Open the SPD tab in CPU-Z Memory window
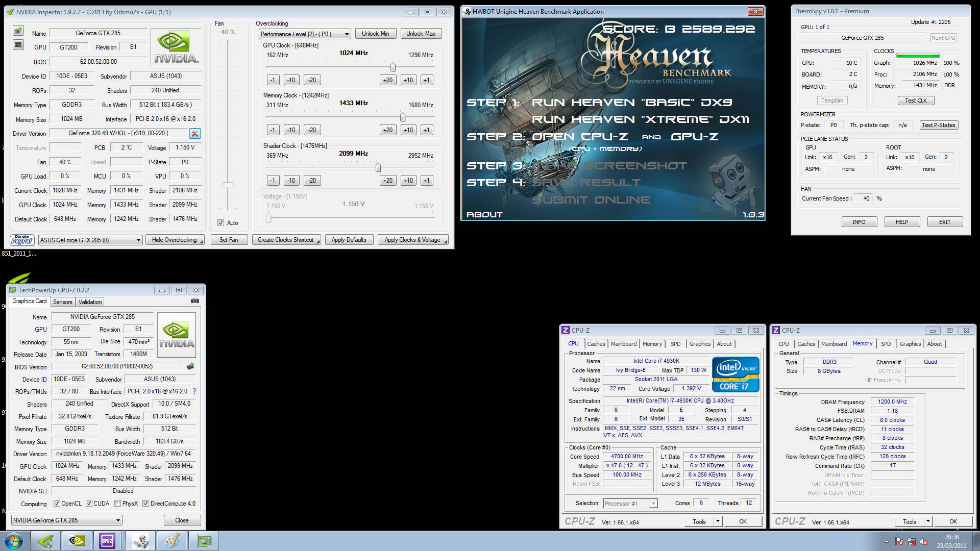 coord(886,344)
